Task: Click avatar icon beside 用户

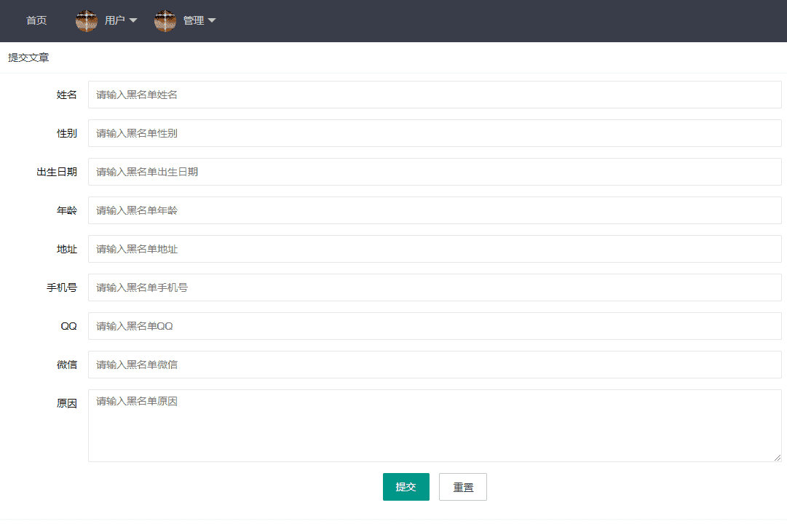Action: pyautogui.click(x=87, y=20)
